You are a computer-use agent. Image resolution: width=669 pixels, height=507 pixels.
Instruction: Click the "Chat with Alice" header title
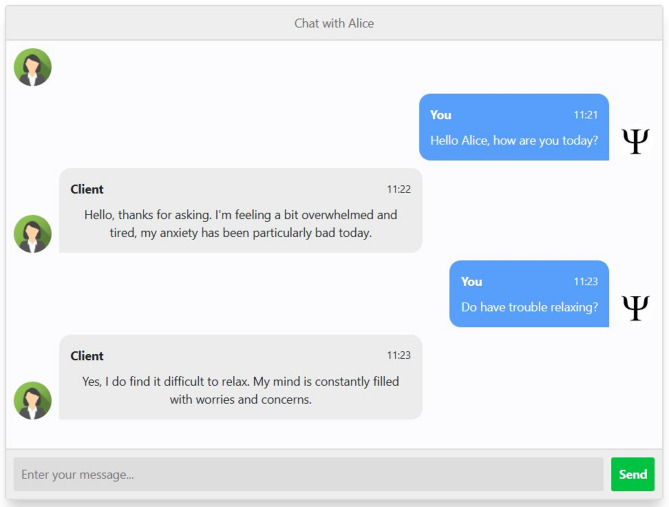pyautogui.click(x=334, y=23)
